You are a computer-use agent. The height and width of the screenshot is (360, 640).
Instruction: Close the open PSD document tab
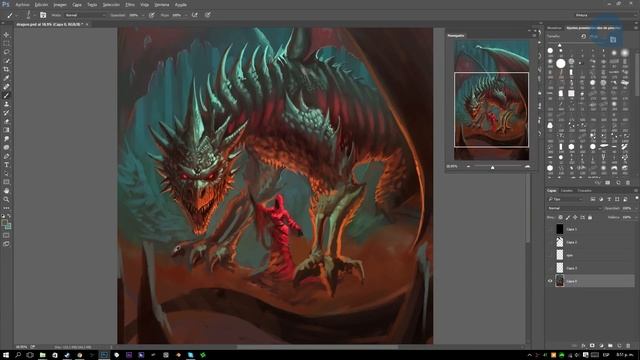[x=87, y=24]
